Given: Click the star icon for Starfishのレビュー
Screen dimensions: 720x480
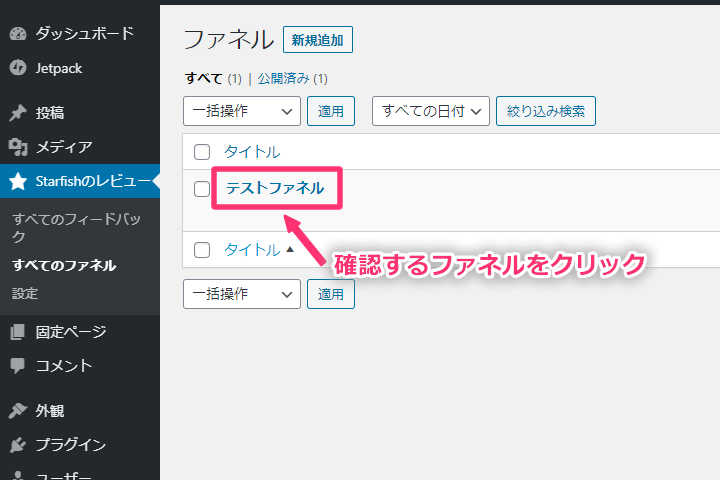Looking at the screenshot, I should 18,181.
